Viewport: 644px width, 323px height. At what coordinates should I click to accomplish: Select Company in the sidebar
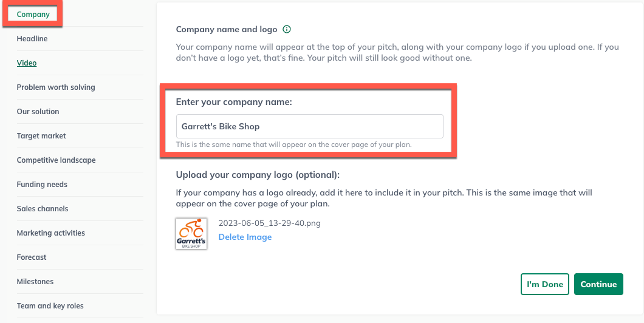pyautogui.click(x=33, y=15)
